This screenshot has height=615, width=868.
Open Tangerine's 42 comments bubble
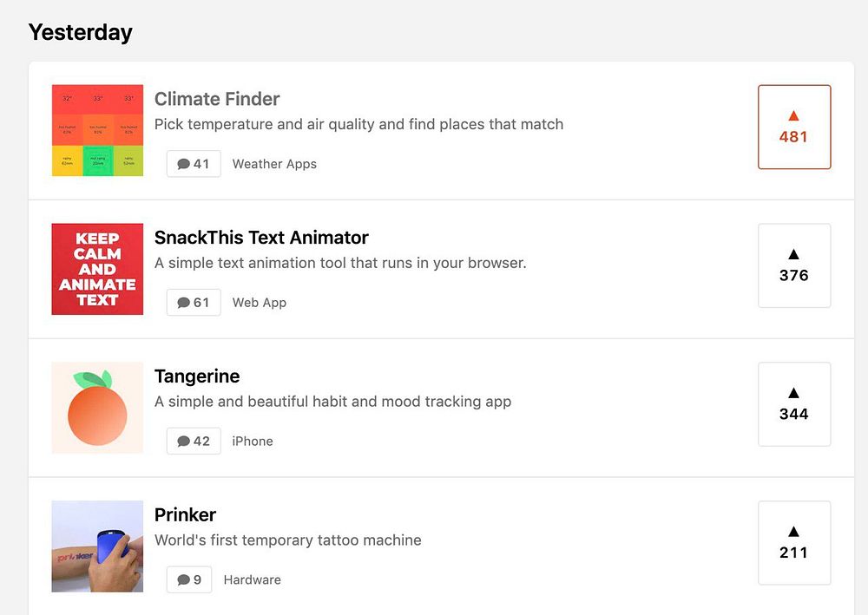tap(194, 442)
